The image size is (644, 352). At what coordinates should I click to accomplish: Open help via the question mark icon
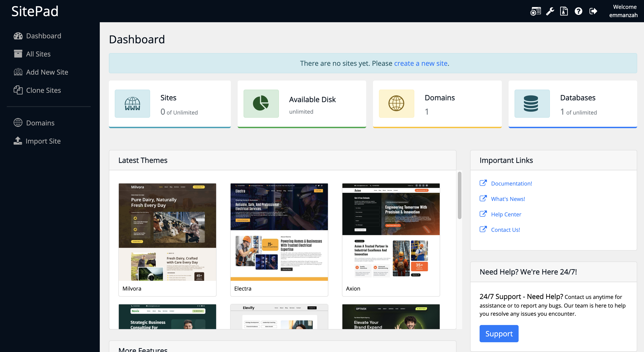(x=578, y=11)
